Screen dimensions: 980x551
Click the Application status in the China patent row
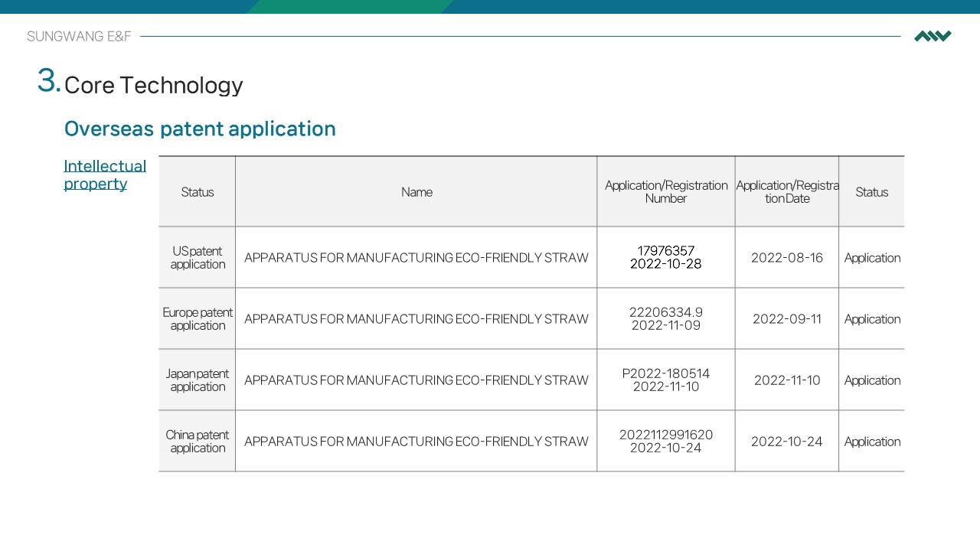click(872, 442)
